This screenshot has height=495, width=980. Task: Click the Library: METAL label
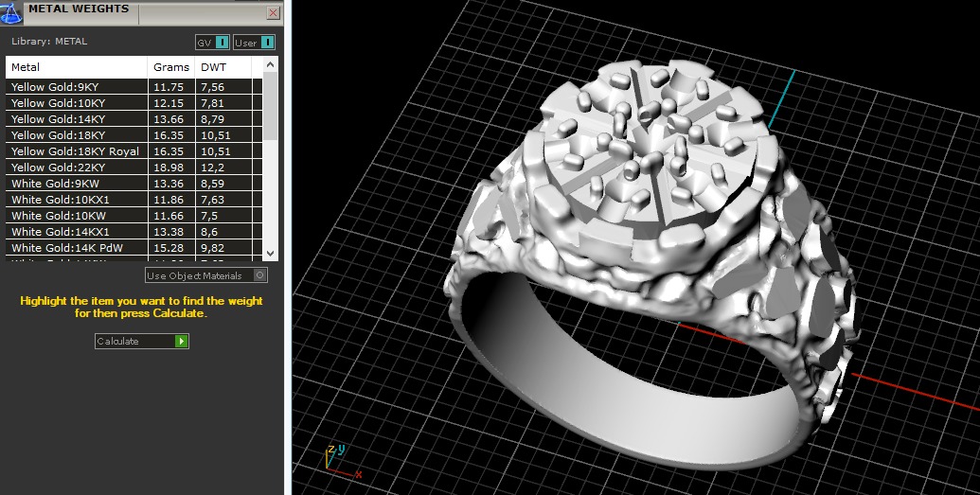tap(49, 42)
